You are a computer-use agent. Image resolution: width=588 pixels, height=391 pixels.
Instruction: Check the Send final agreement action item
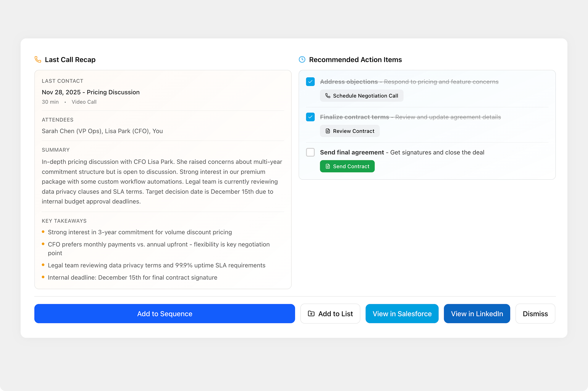click(310, 153)
